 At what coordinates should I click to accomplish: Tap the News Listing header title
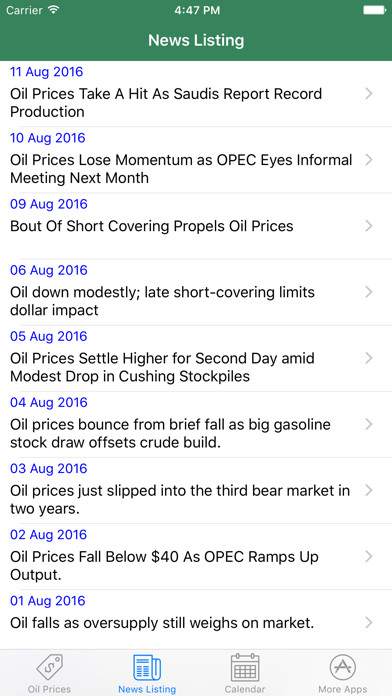click(196, 40)
